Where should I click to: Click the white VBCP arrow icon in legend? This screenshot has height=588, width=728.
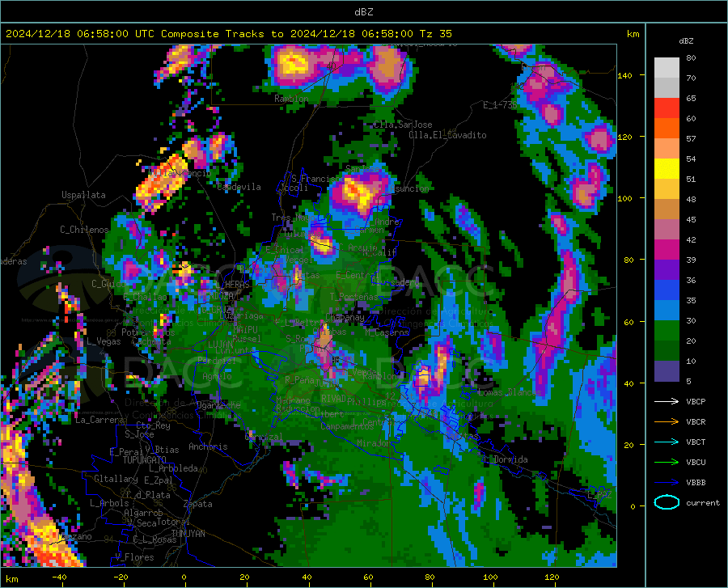[x=667, y=401]
